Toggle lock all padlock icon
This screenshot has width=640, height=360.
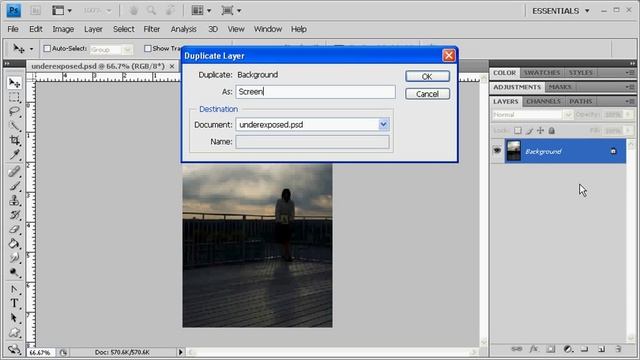551,131
